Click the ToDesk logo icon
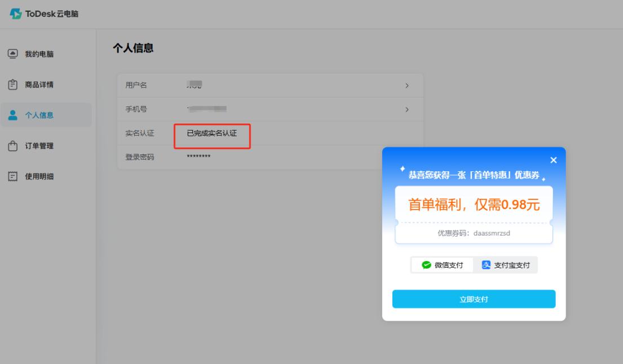623x364 pixels. click(15, 14)
